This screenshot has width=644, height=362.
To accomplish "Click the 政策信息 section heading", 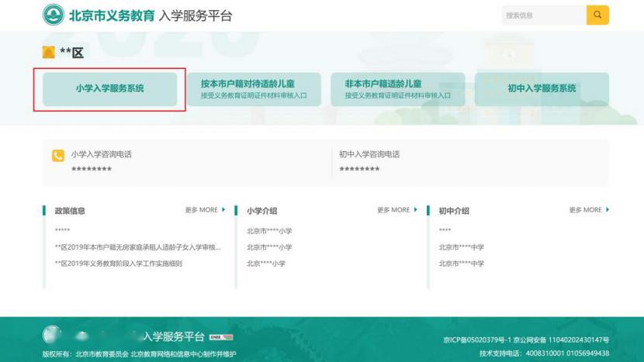I will pos(70,211).
